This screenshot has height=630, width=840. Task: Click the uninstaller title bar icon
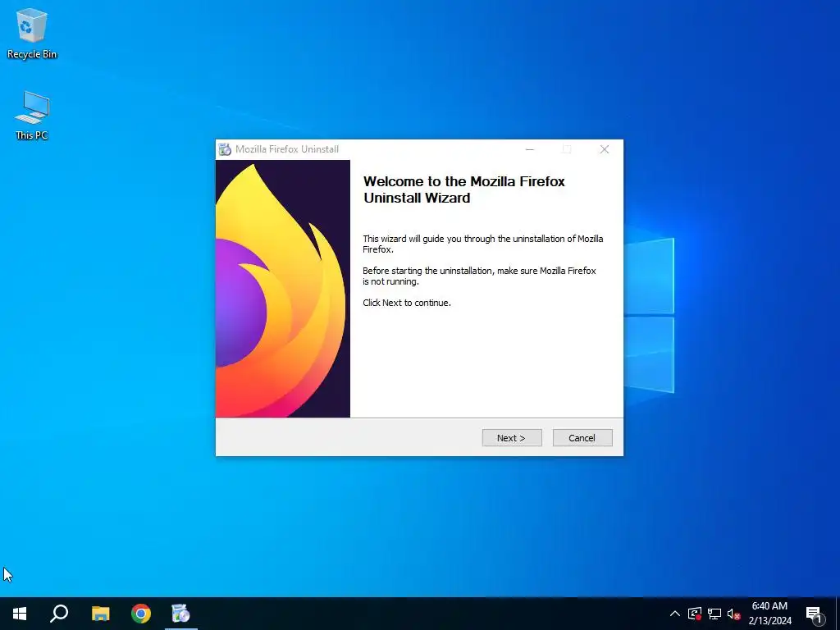point(225,149)
